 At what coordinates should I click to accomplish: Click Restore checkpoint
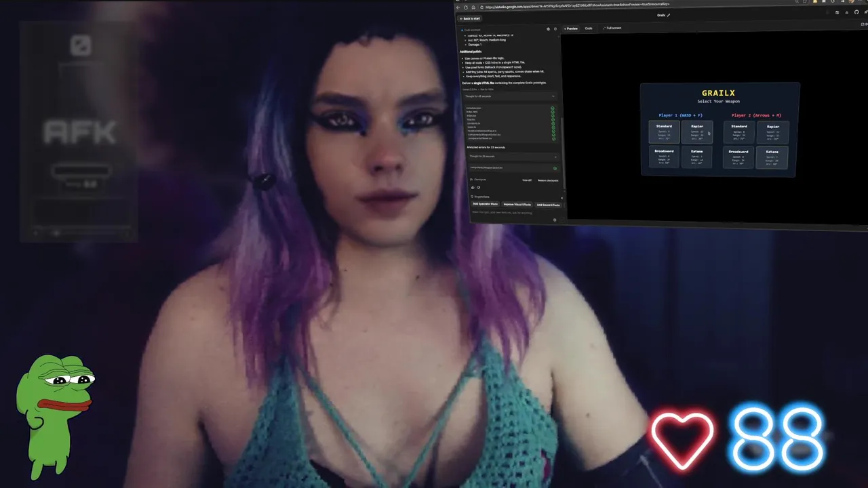coord(548,180)
